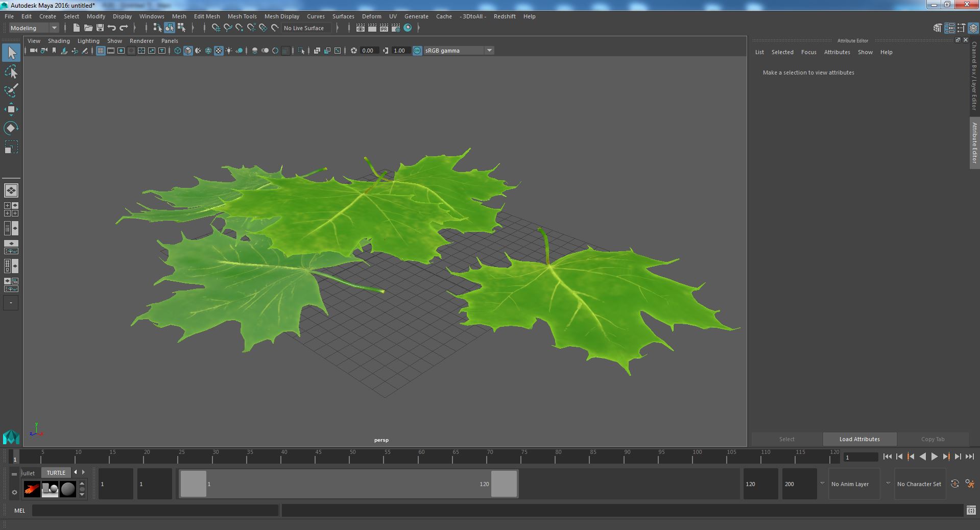The height and width of the screenshot is (530, 980).
Task: Toggle the Attribute Editor panel icon
Action: 950,28
